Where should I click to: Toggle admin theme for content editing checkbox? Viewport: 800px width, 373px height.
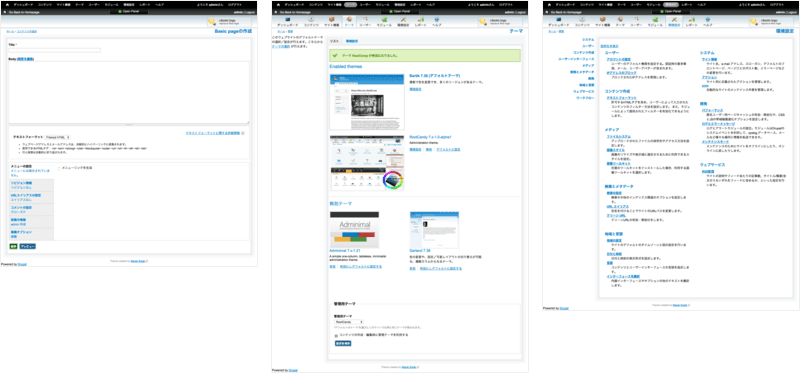pos(336,335)
